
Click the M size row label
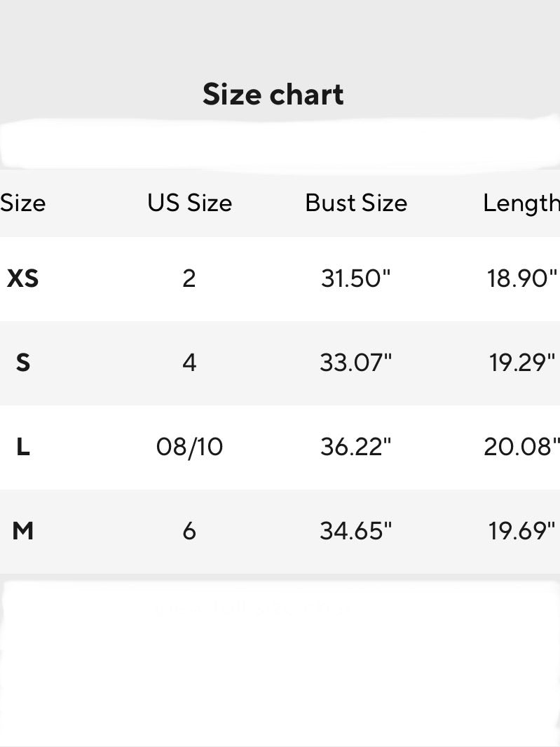click(x=22, y=531)
